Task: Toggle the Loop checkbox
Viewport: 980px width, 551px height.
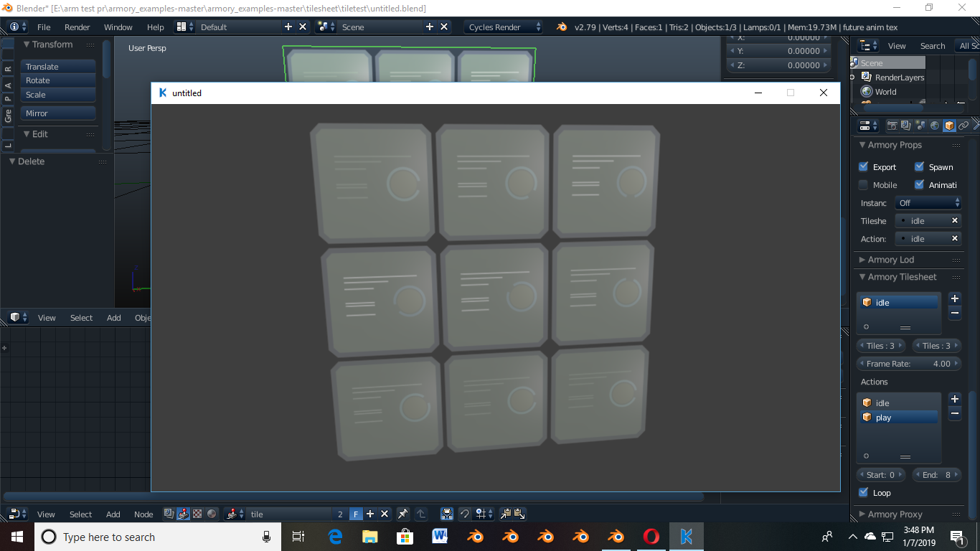Action: pos(864,492)
